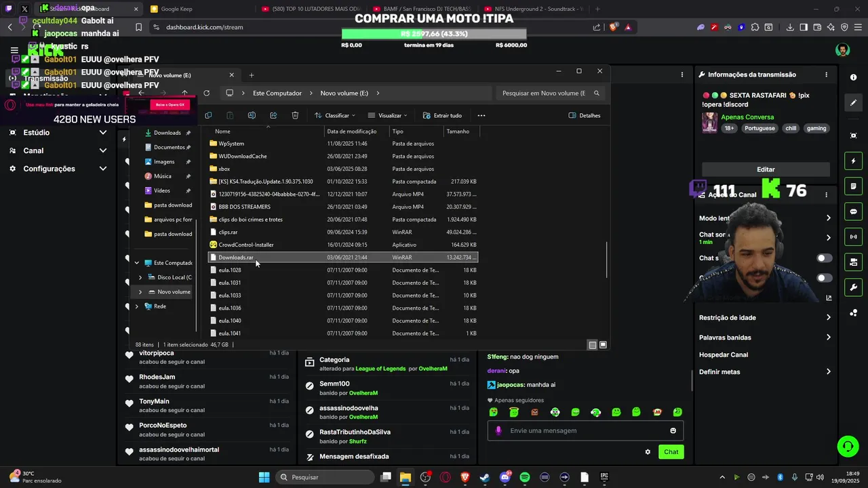Open the emoji picker in chat box
Image resolution: width=868 pixels, height=488 pixels.
(673, 430)
